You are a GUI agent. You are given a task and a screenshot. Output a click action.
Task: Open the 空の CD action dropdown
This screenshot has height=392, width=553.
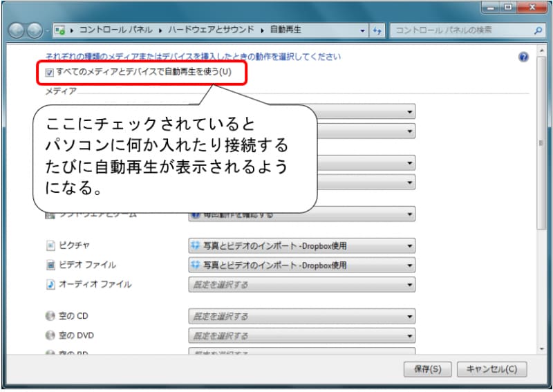tap(301, 316)
